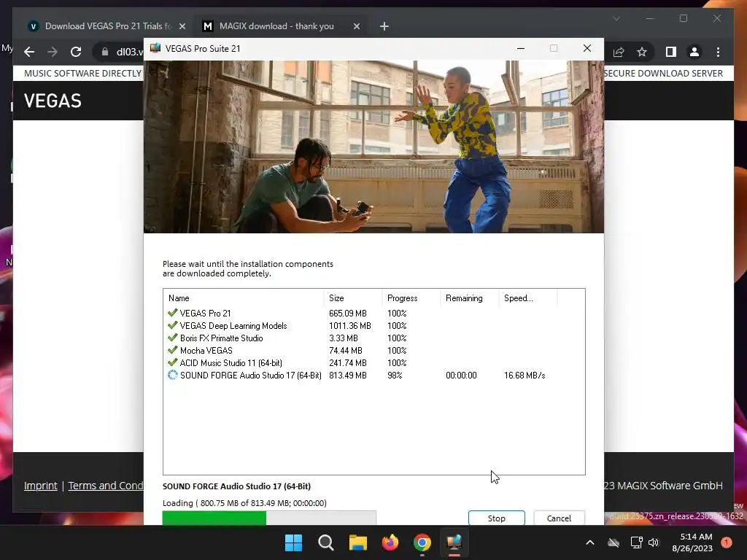Viewport: 747px width, 560px height.
Task: Select the ACID Music Studio 11 row
Action: tap(374, 363)
